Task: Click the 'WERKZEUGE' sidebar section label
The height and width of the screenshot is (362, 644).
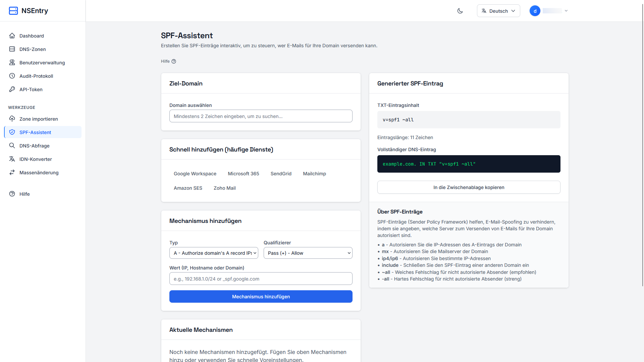Action: [x=21, y=108]
